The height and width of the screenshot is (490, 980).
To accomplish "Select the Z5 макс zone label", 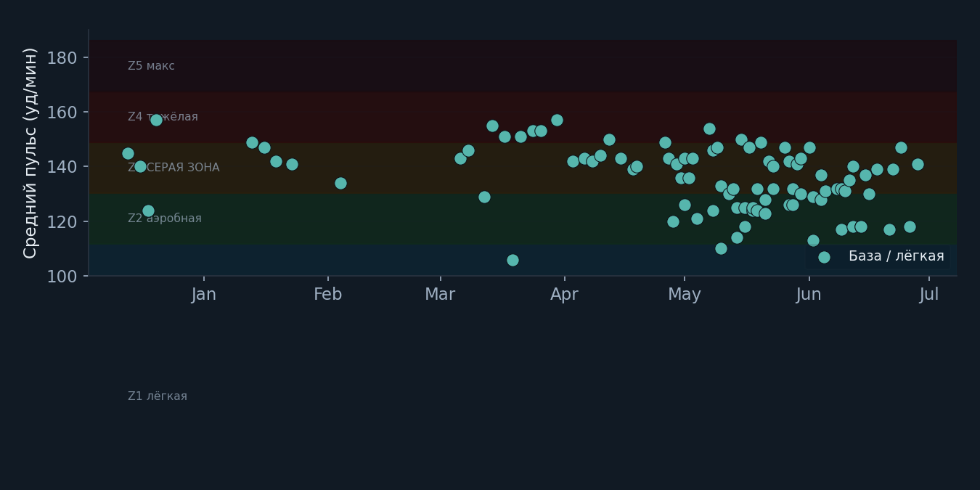I will 151,66.
